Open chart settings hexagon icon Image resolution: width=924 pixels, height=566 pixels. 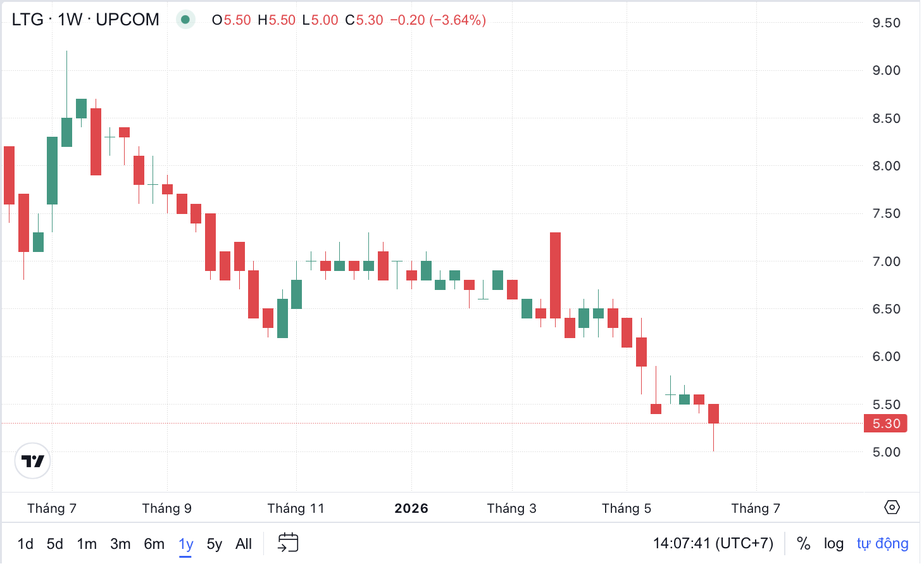click(x=892, y=507)
